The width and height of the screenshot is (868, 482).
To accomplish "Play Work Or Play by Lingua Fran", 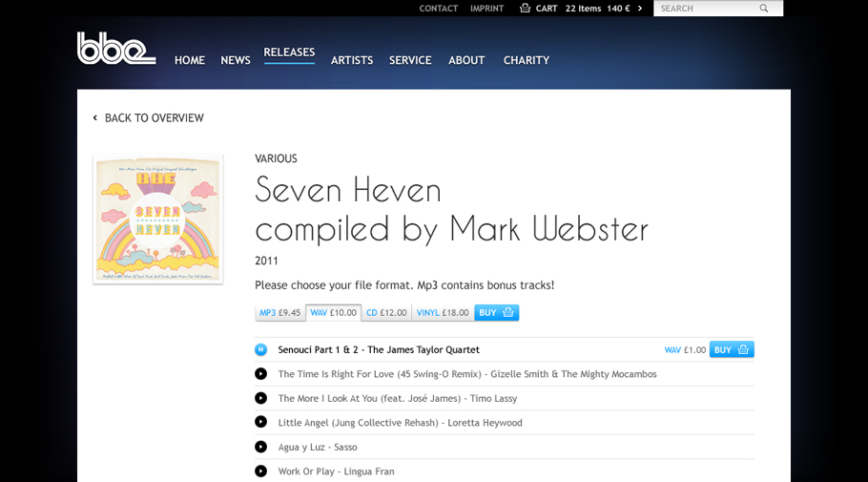I will 261,471.
